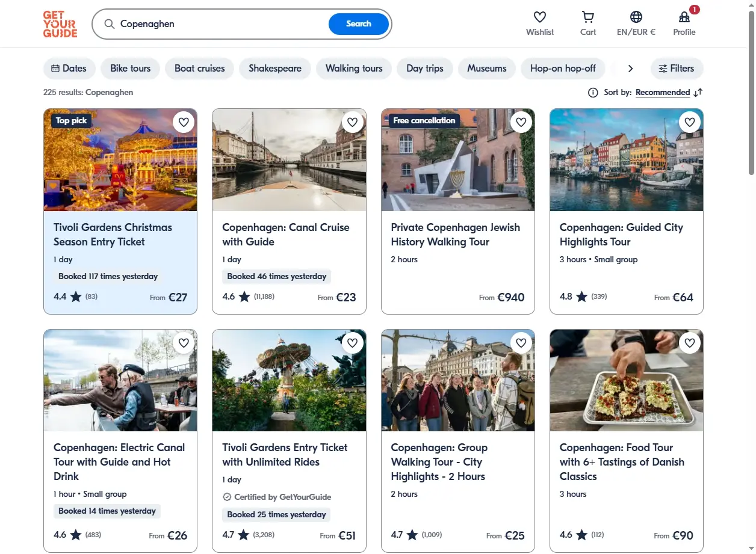The width and height of the screenshot is (756, 554).
Task: Click the menorah monument photo
Action: tap(458, 160)
